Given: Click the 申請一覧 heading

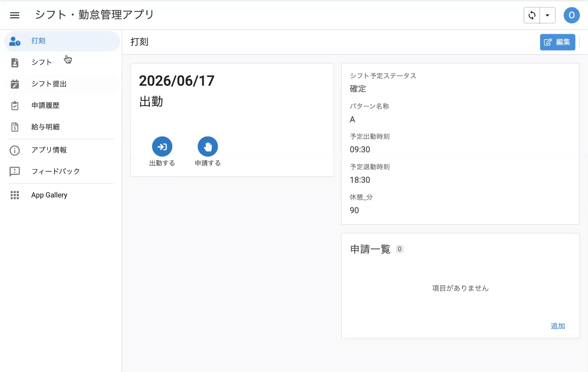Looking at the screenshot, I should [370, 249].
